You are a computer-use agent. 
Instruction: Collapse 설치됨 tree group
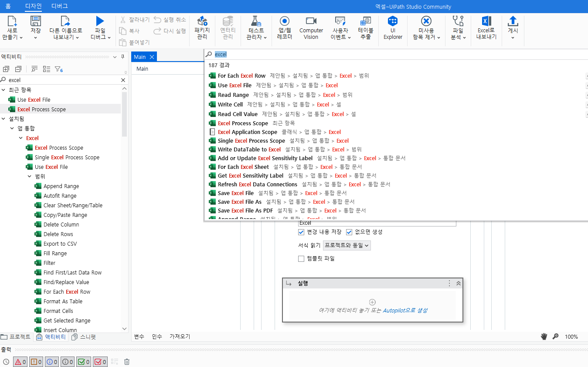click(x=3, y=119)
